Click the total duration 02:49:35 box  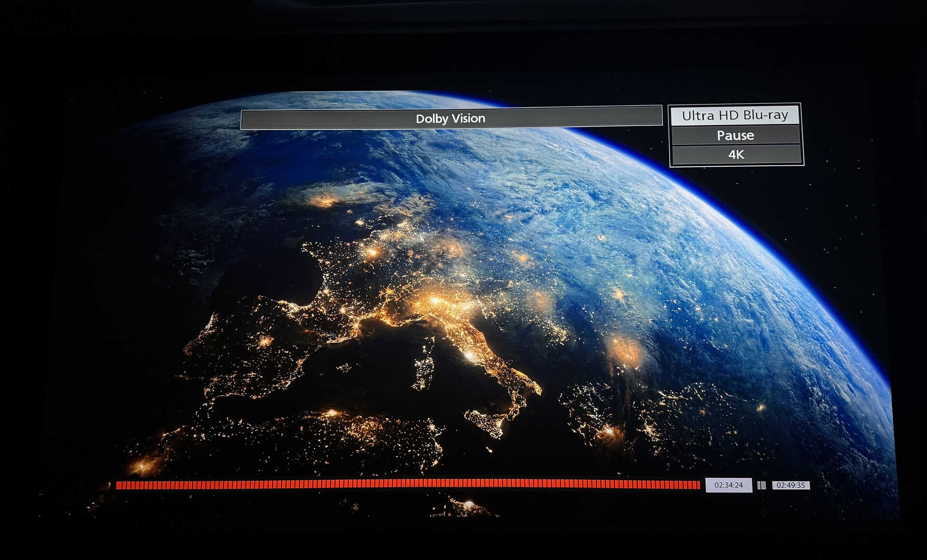790,485
